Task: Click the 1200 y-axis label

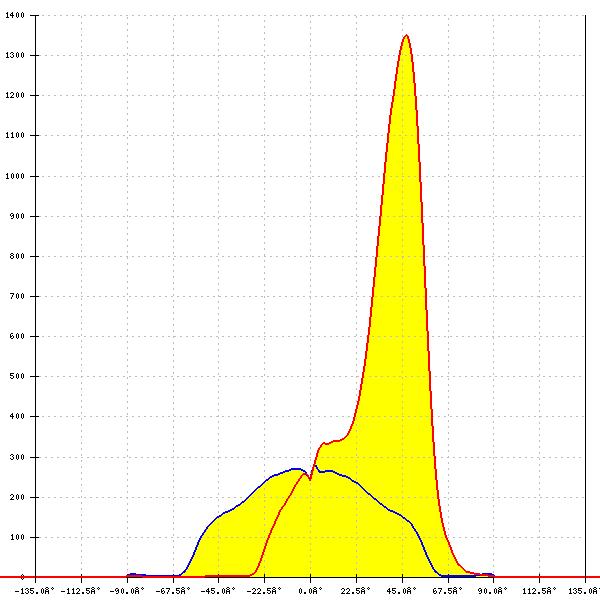Action: 15,95
